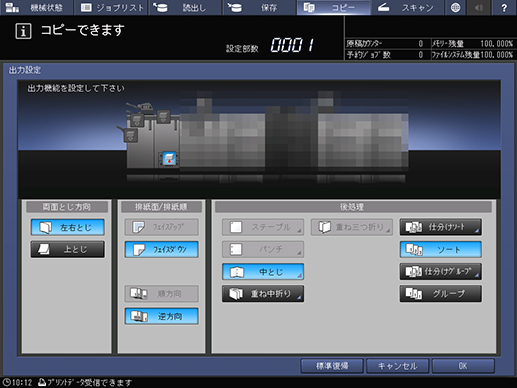Screen dimensions: 517x388
Task: Choose フェイスダウン output option
Action: point(162,249)
